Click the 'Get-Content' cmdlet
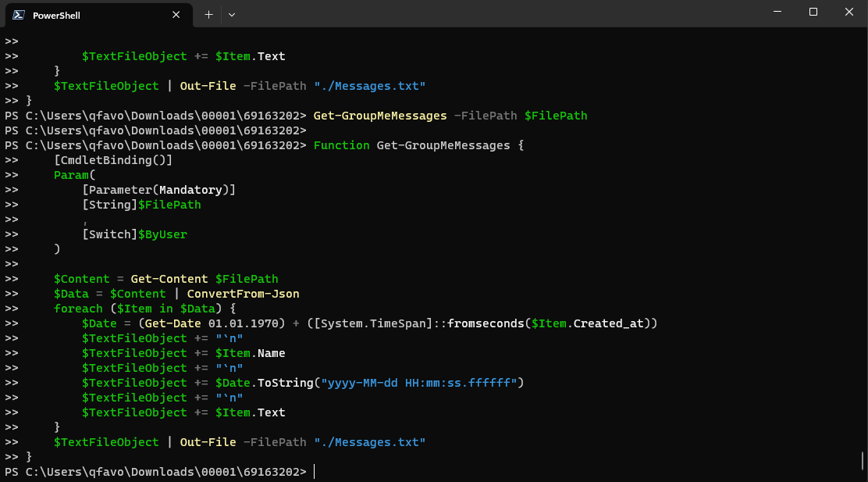The height and width of the screenshot is (482, 868). pos(169,279)
